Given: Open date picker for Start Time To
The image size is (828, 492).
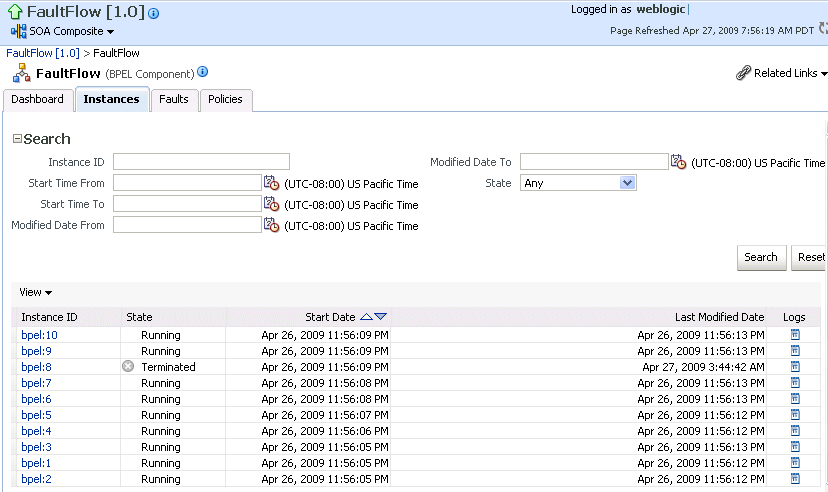Looking at the screenshot, I should click(x=271, y=204).
